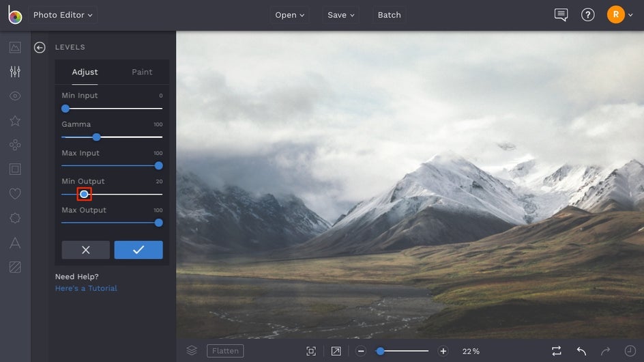
Task: Open the layers stack icon
Action: point(192,350)
